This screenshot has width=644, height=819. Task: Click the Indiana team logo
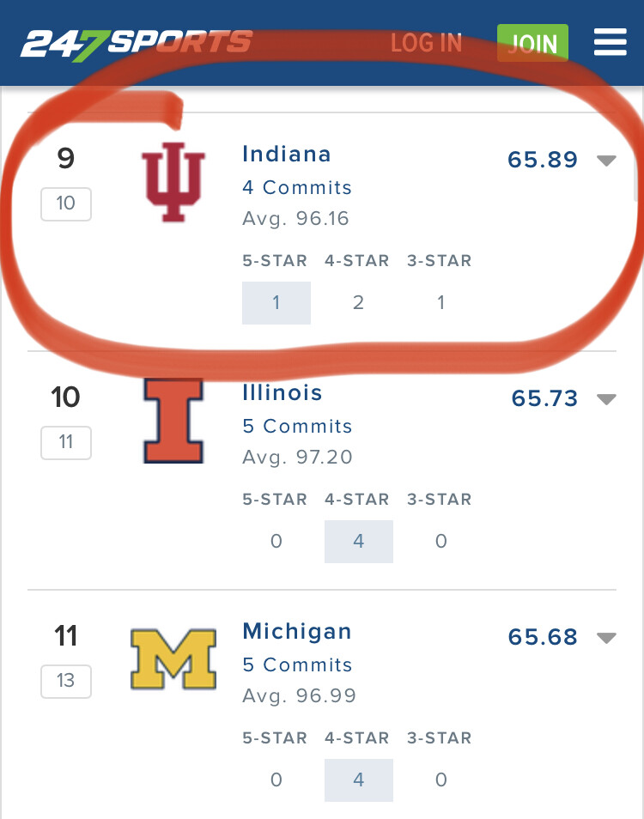(174, 182)
